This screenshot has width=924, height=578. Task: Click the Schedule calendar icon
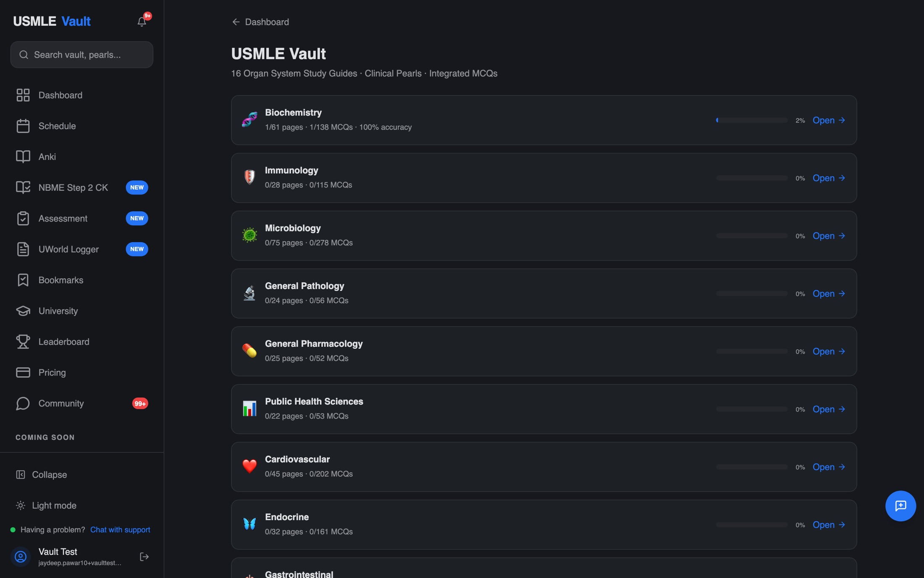pos(23,126)
